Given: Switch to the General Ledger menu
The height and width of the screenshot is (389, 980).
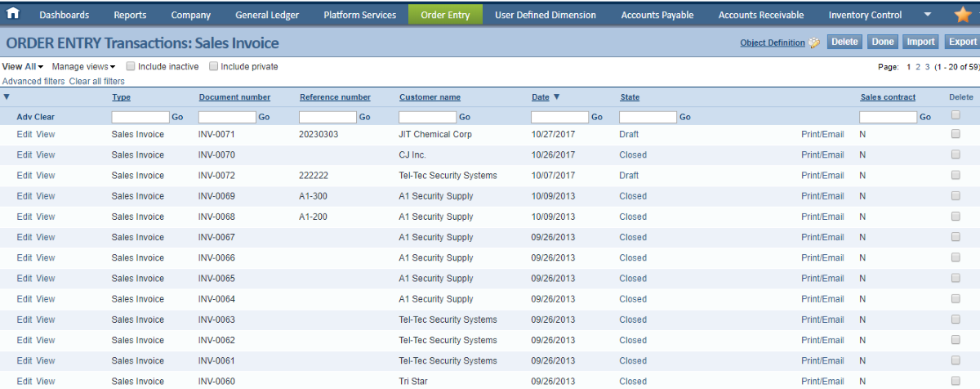Looking at the screenshot, I should (x=267, y=15).
